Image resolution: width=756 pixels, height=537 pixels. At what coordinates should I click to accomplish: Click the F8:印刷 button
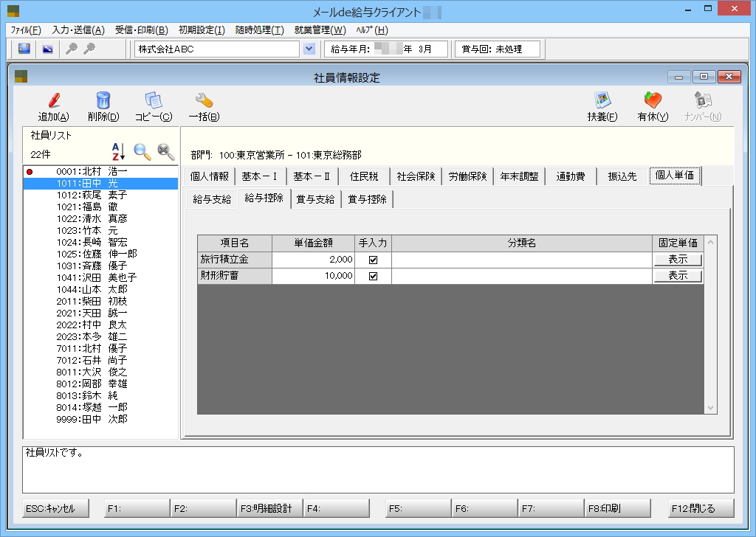[x=617, y=508]
